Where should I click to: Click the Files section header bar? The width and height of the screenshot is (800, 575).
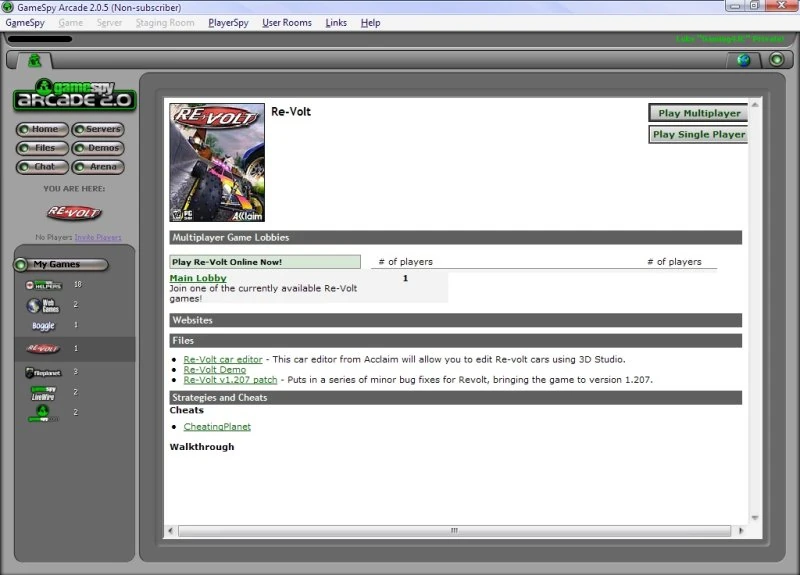(456, 341)
